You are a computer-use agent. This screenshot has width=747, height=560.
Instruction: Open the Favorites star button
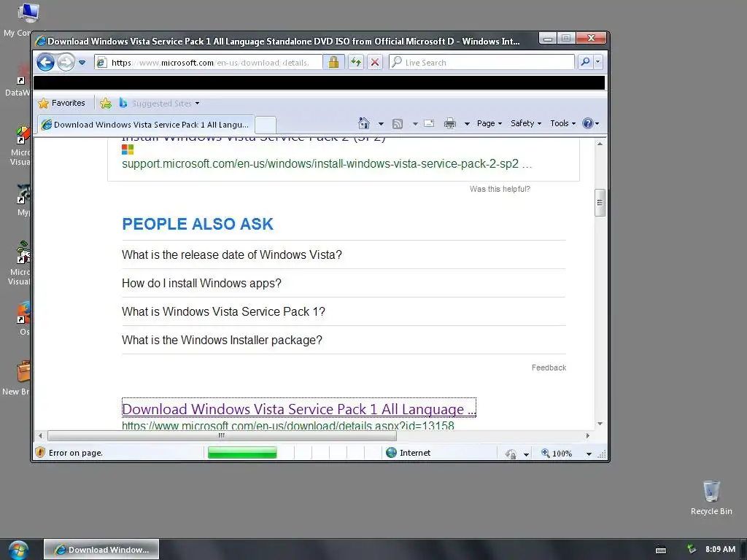[x=61, y=103]
